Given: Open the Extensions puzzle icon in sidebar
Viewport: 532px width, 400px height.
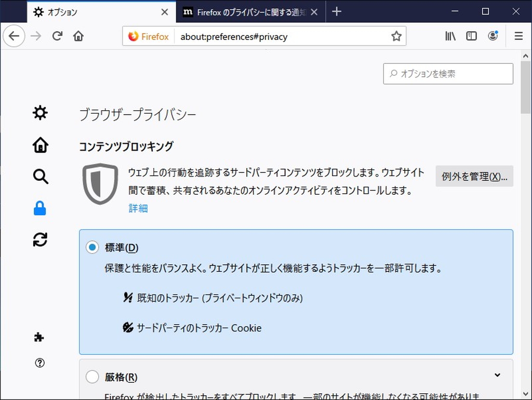Looking at the screenshot, I should 40,337.
